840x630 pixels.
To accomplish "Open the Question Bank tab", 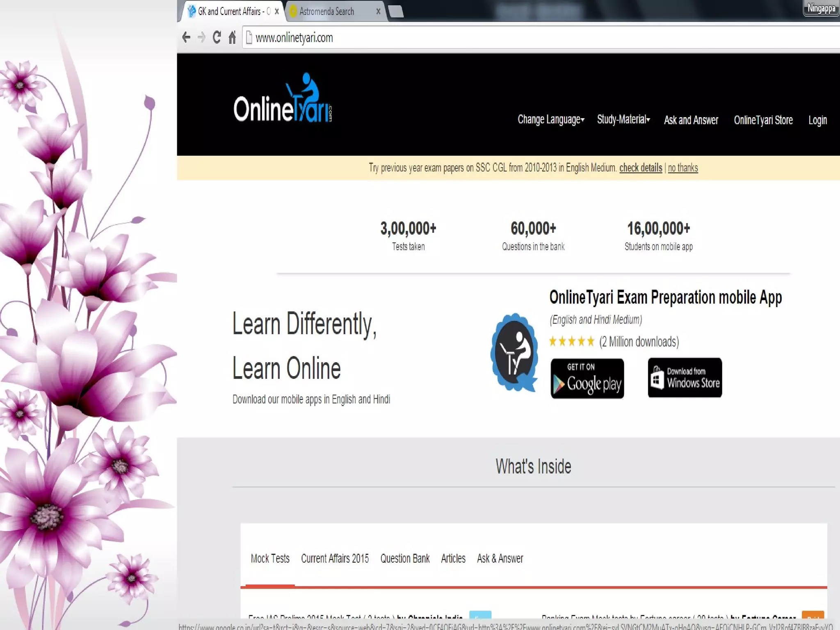I will pyautogui.click(x=405, y=559).
